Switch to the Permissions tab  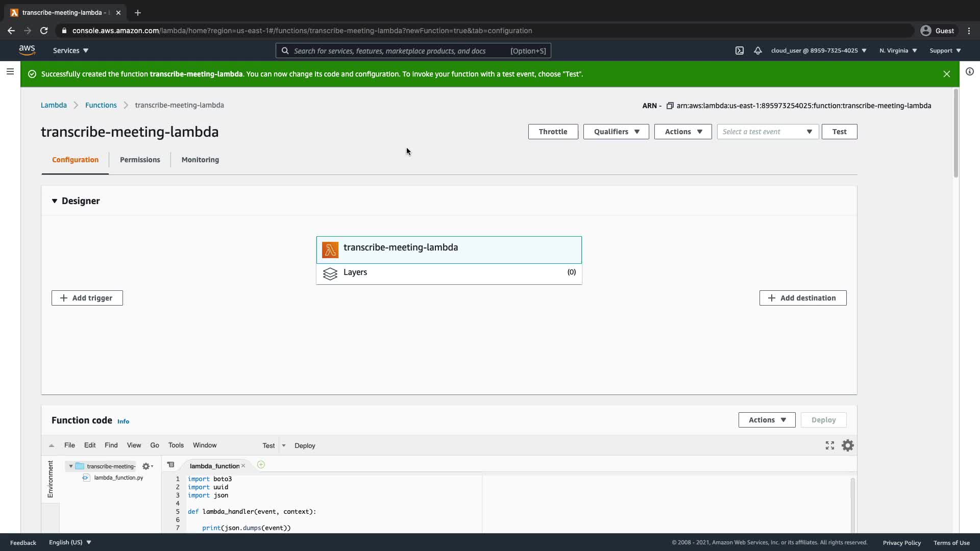click(140, 160)
